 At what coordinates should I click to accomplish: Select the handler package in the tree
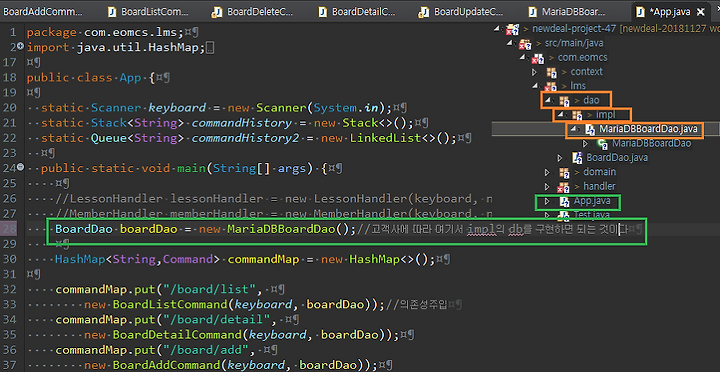coord(599,186)
